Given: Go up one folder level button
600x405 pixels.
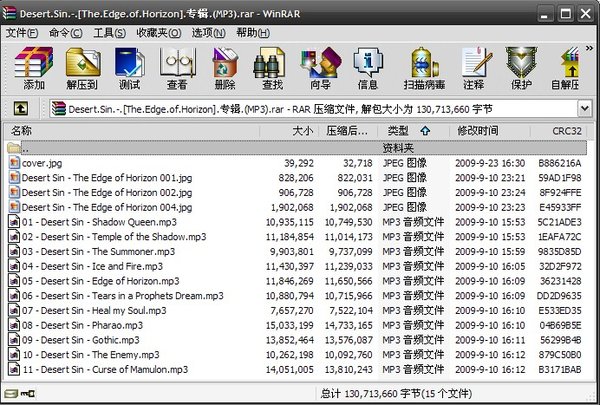Looking at the screenshot, I should 21,109.
